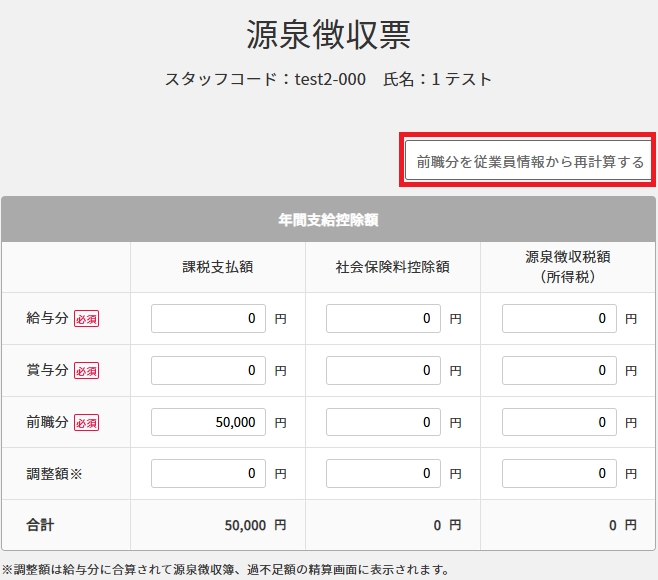Click 調整額 課税支払額 input field
Screen dimensions: 658x580
(x=208, y=473)
